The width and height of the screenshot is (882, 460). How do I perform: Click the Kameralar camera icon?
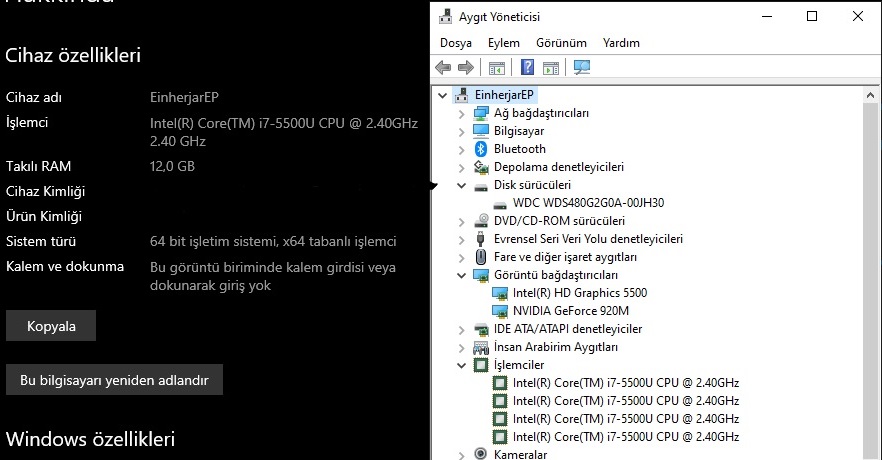(481, 454)
